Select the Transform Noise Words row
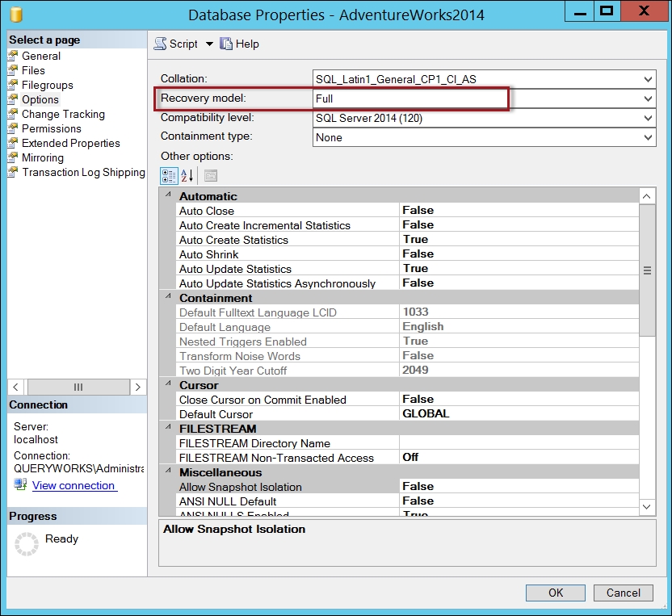Viewport: 672px width, 616px height. tap(407, 356)
